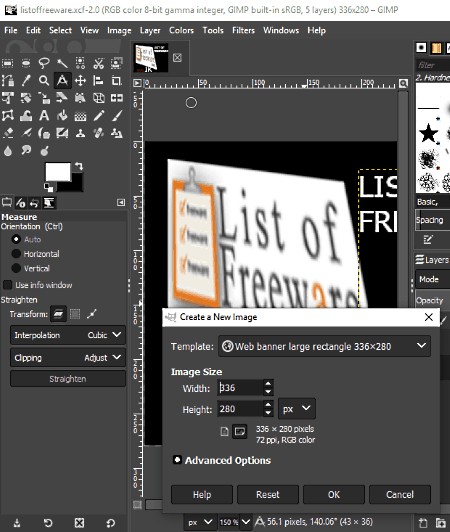Select the Text tool
The height and width of the screenshot is (532, 450).
pos(44,116)
